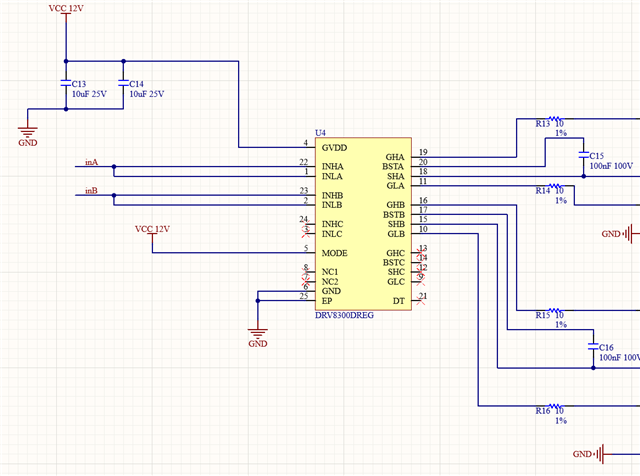
Task: Select the MODE pin label
Action: 335,253
